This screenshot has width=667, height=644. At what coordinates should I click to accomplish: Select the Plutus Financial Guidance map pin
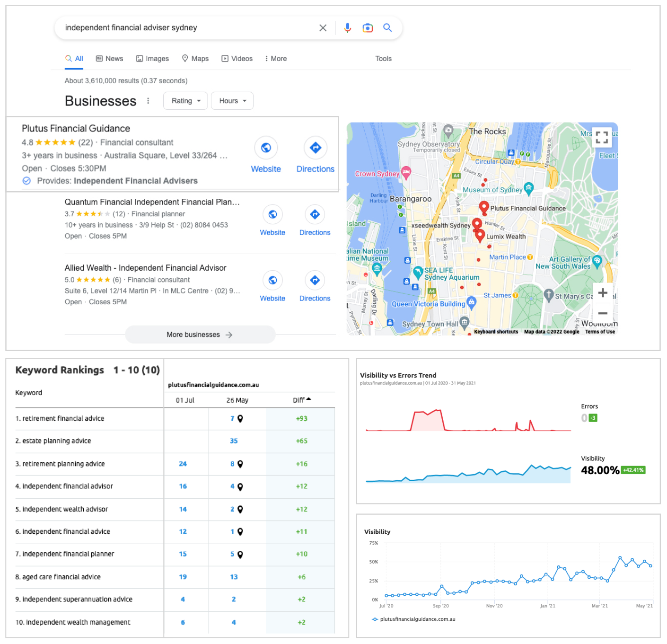click(x=484, y=207)
